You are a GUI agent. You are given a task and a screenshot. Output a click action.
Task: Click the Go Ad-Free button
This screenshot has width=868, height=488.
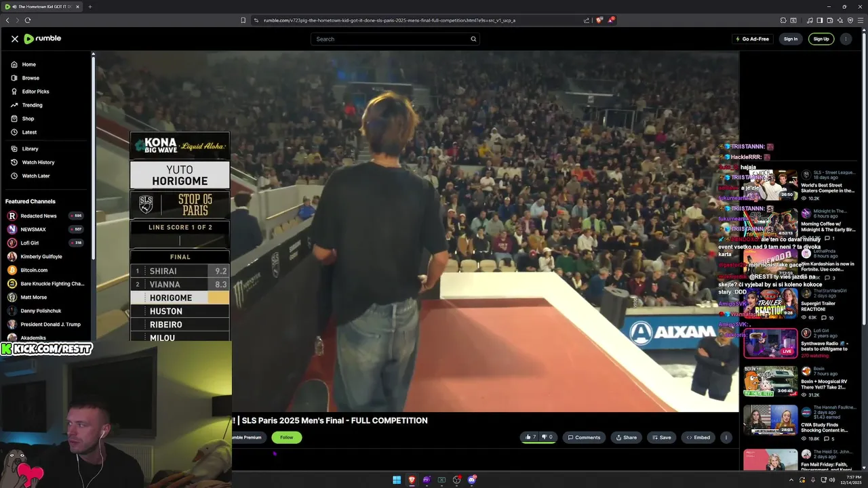click(753, 39)
